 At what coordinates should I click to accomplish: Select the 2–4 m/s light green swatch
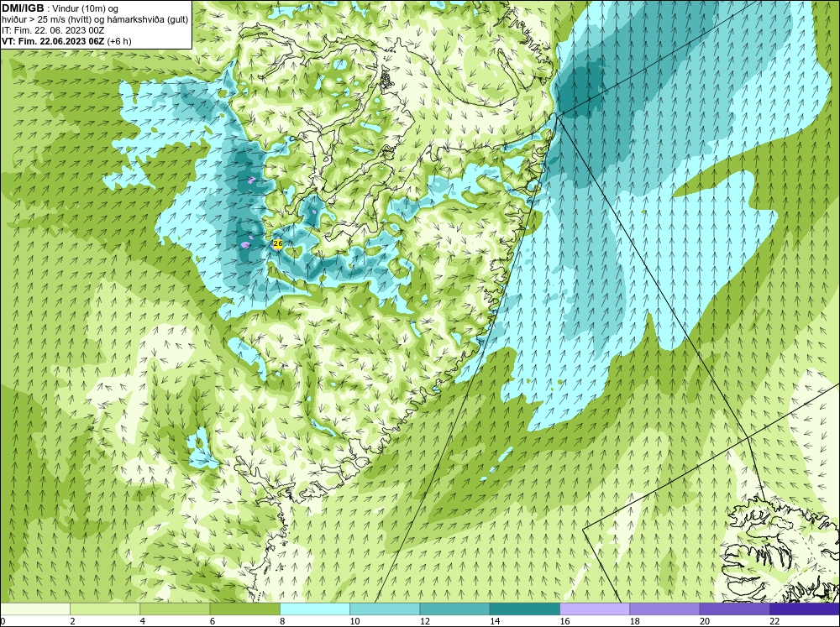(105, 609)
